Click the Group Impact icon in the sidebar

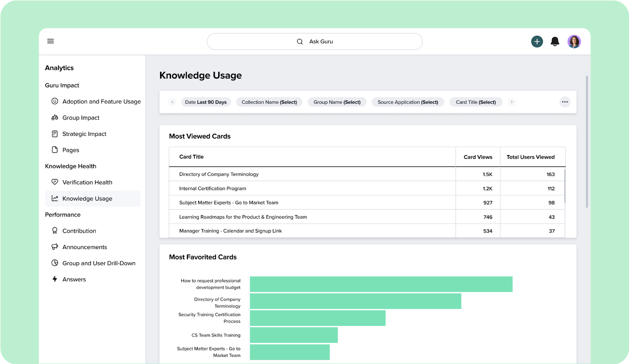(x=55, y=117)
